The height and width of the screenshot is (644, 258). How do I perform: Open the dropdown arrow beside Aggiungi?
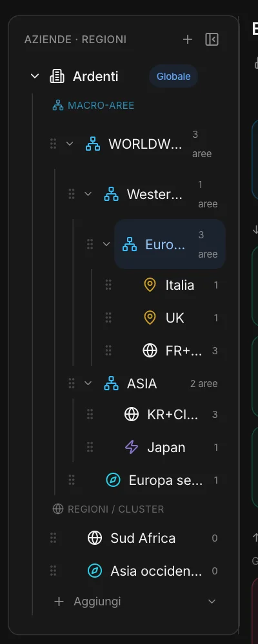tap(212, 601)
